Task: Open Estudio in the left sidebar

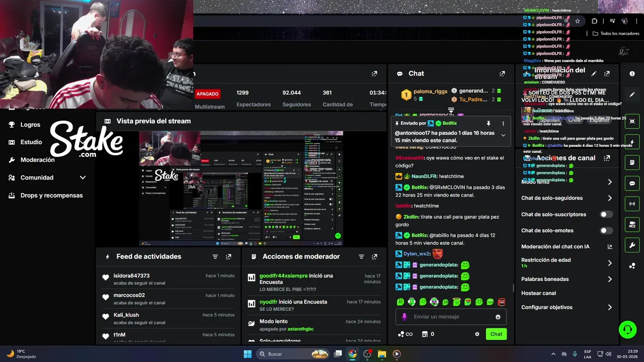Action: click(31, 142)
